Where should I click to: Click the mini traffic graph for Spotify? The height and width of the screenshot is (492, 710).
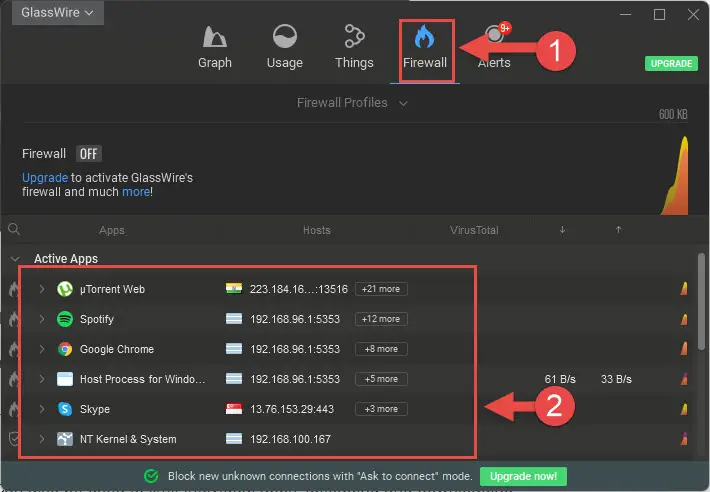(684, 319)
